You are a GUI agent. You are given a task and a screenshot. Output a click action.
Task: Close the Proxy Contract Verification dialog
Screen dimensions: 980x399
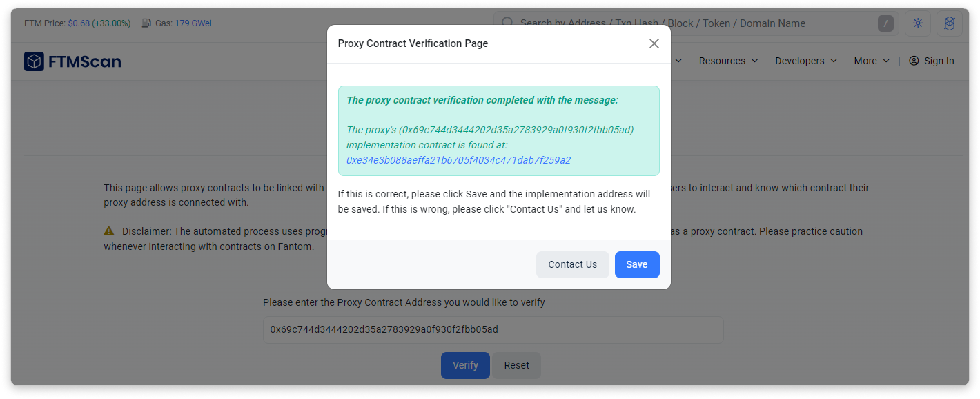pos(654,44)
